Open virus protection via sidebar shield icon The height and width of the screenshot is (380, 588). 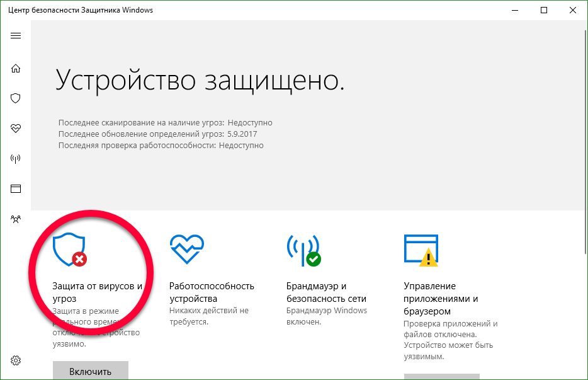(x=16, y=98)
